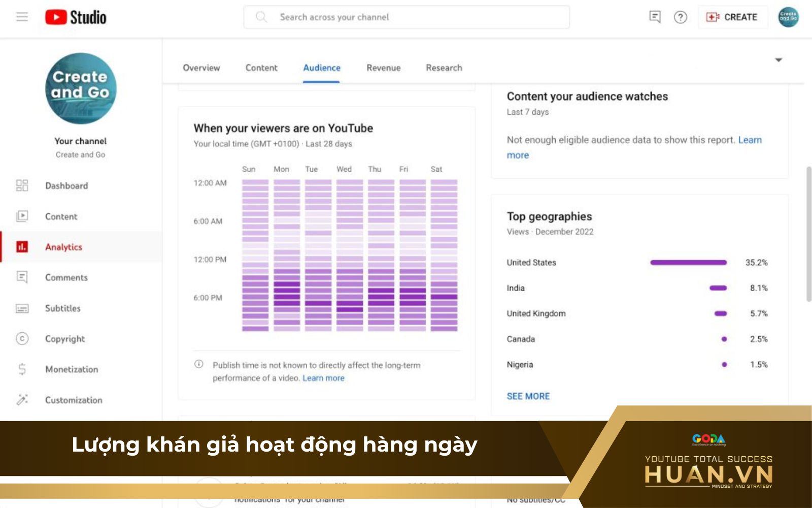Click the YouTube Studio logo

(76, 17)
